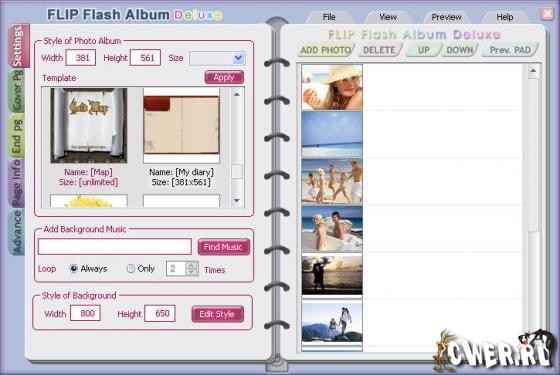Switch to the Cover Pg side tab
This screenshot has height=375, width=560.
[17, 91]
